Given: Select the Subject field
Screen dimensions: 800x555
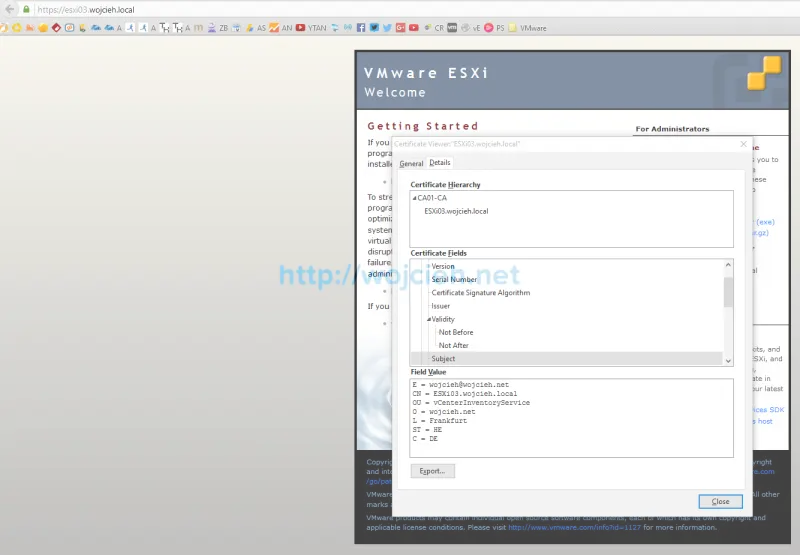Looking at the screenshot, I should click(x=566, y=359).
